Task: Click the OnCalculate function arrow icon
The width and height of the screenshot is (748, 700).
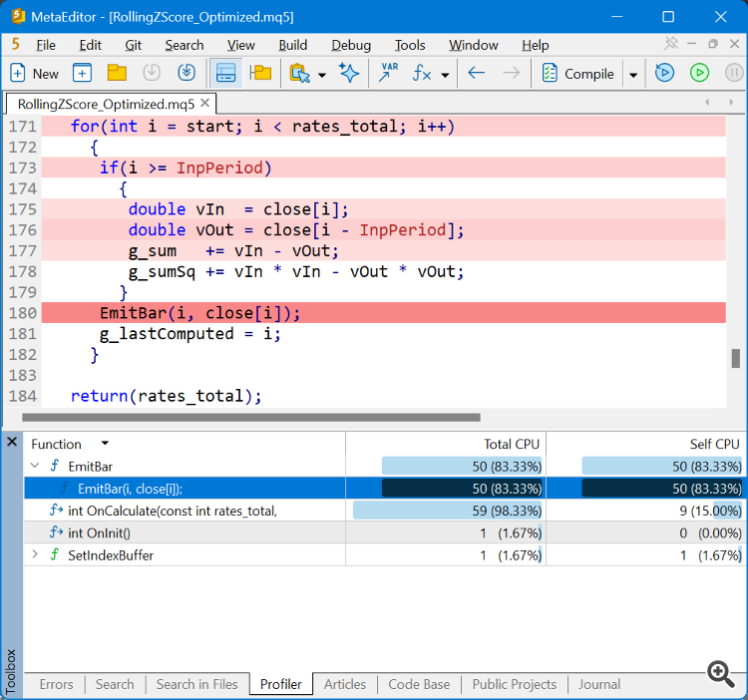Action: (x=56, y=511)
